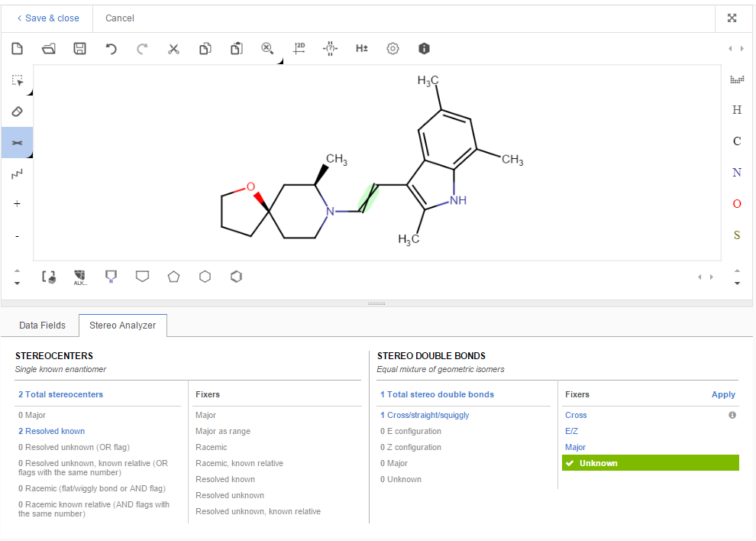Expand the selection tool variants
The width and height of the screenshot is (756, 541).
[30, 92]
